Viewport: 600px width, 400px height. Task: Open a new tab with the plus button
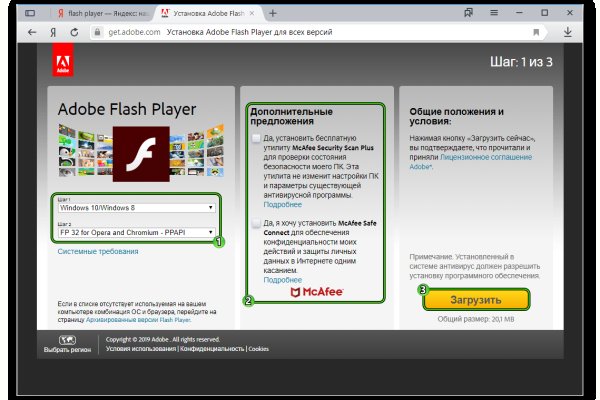[x=273, y=12]
